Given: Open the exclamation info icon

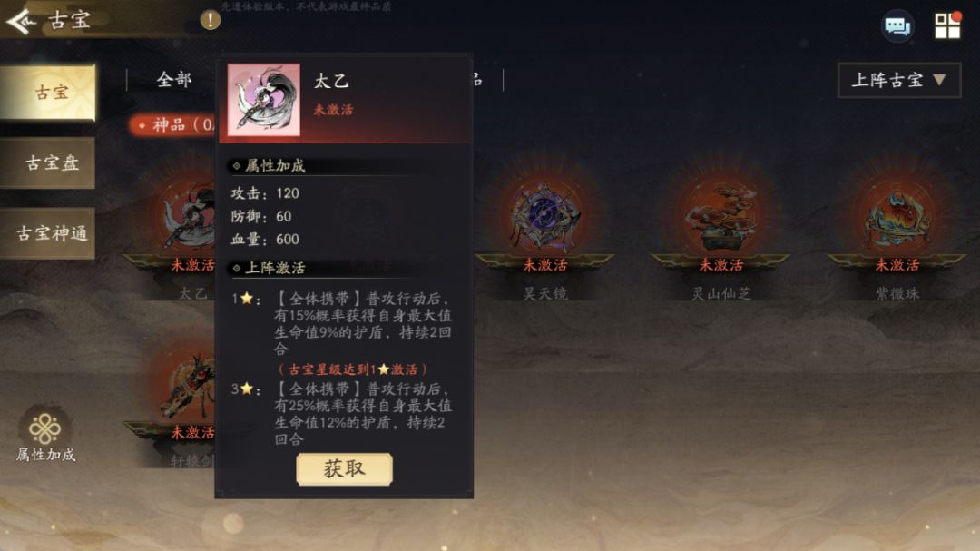Looking at the screenshot, I should click(210, 20).
